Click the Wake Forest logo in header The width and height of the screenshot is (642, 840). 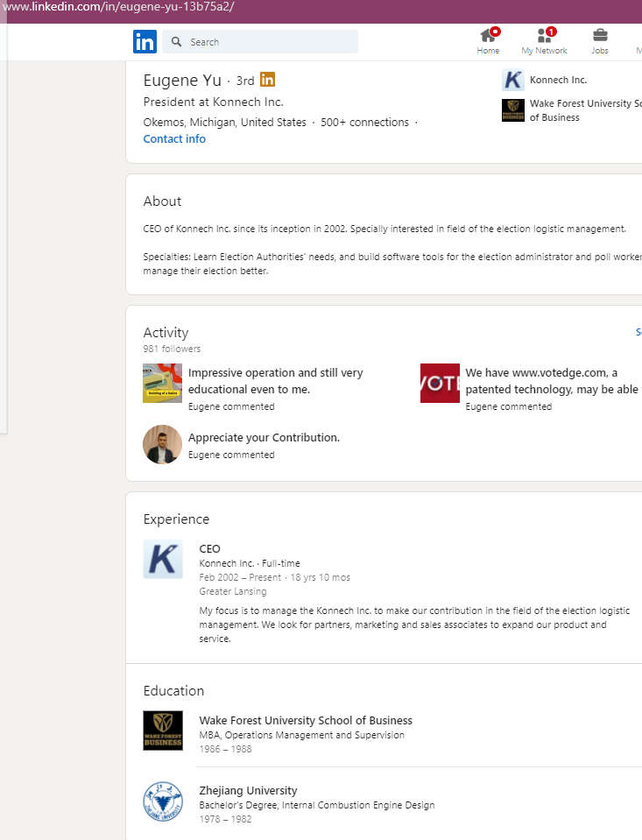coord(513,110)
